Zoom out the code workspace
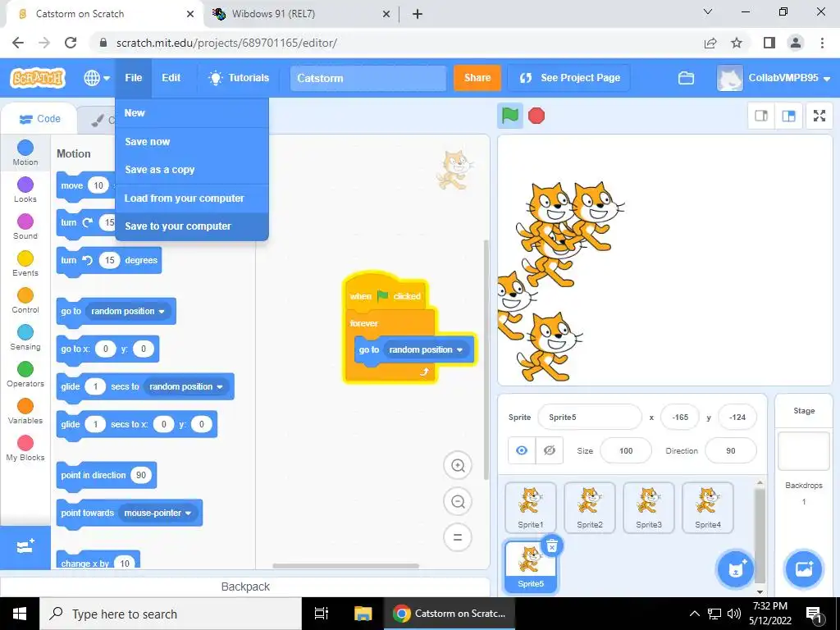 (458, 501)
